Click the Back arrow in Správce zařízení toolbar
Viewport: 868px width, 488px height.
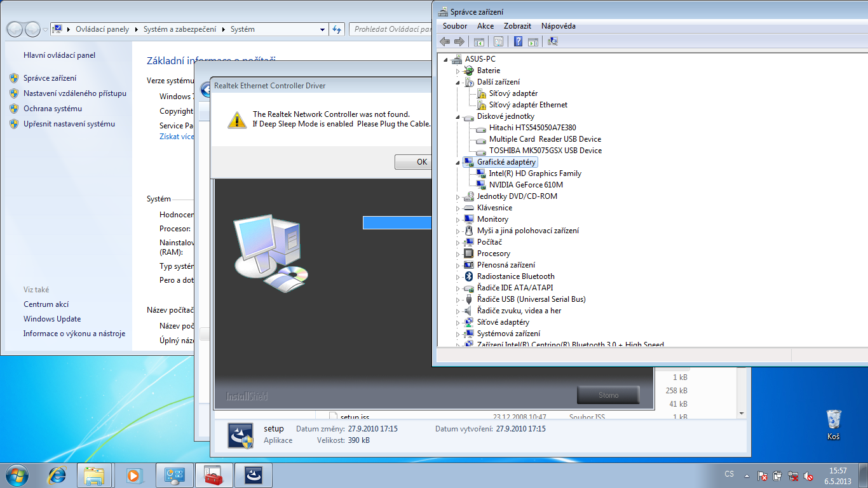pos(445,41)
